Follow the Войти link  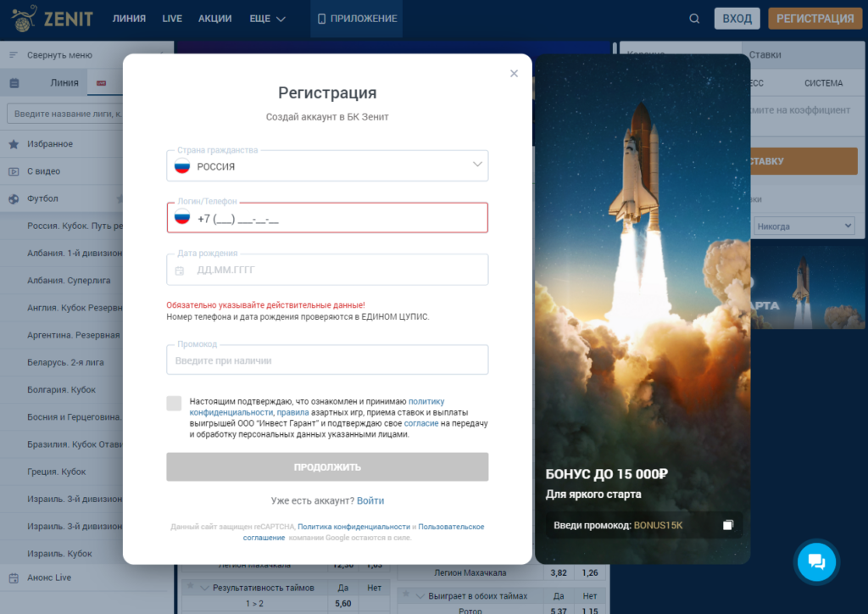(370, 500)
